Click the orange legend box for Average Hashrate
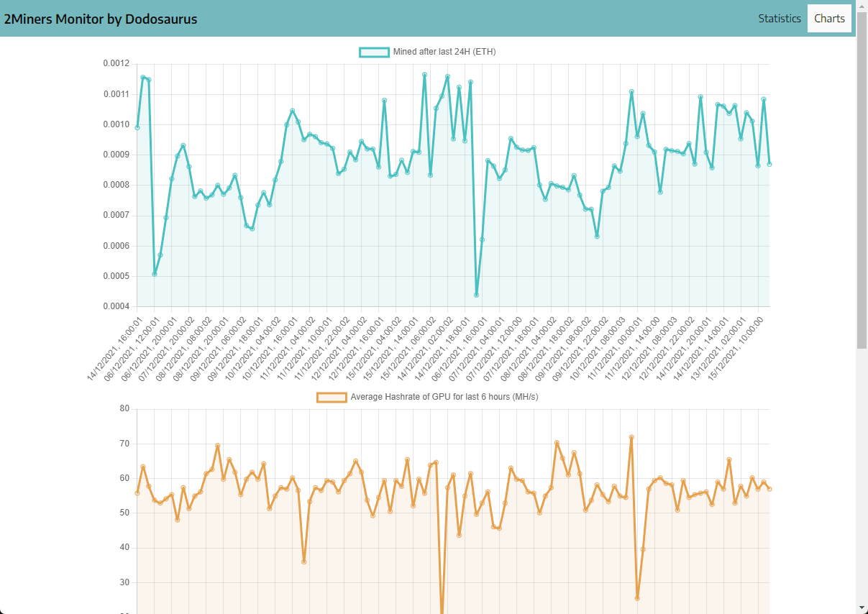 pyautogui.click(x=332, y=397)
